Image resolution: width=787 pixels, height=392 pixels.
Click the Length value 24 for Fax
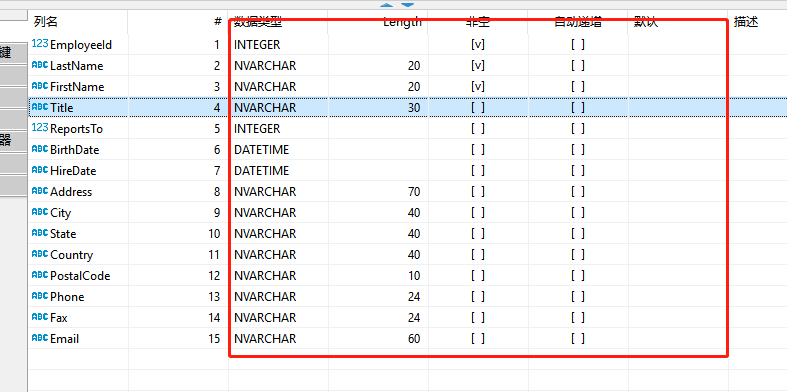pyautogui.click(x=414, y=318)
